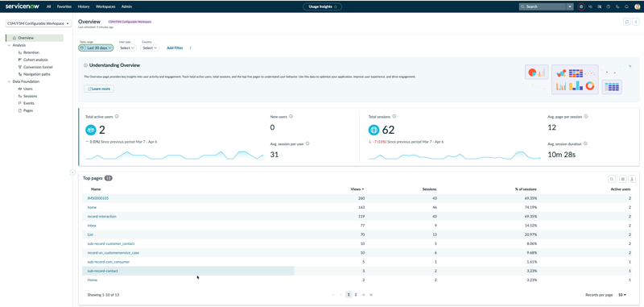Open the Favorites menu
This screenshot has height=307, width=644.
click(x=64, y=6)
